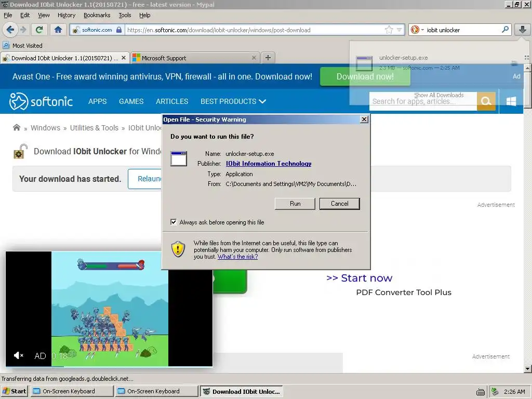Open a new tab with the plus button

268,58
